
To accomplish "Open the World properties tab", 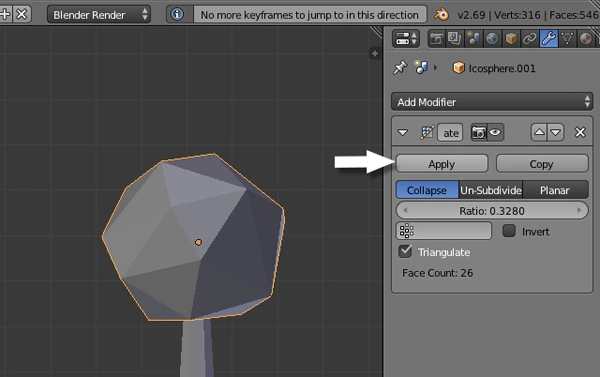I will 492,39.
